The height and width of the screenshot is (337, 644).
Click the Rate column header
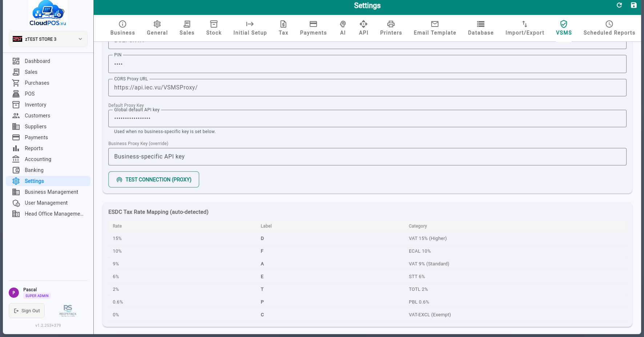click(x=117, y=226)
